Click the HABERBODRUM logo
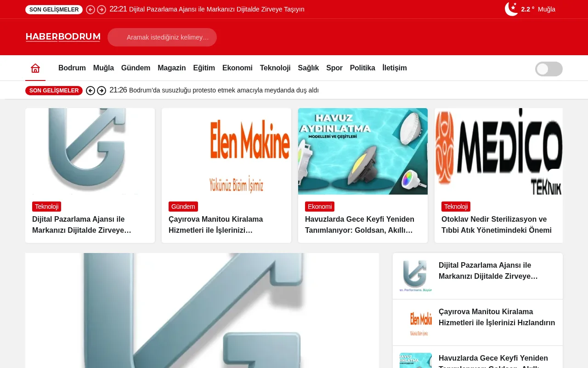This screenshot has width=588, height=368. point(63,37)
